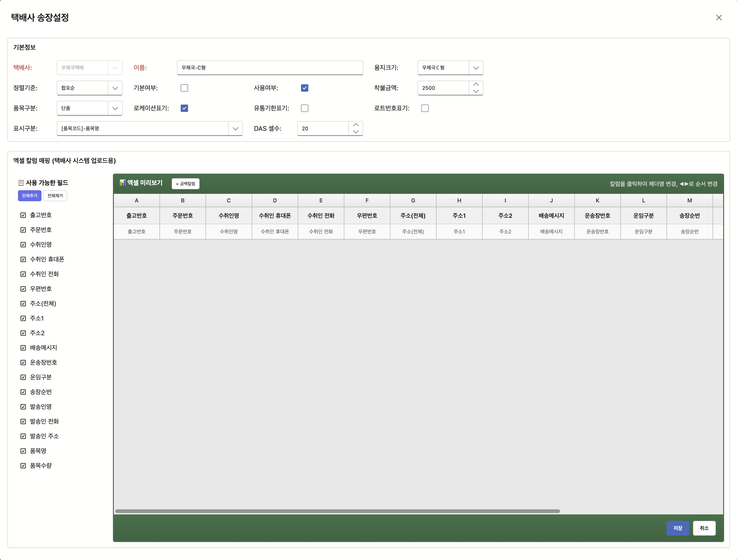Toggle the 송장순번 field checkbox

(23, 392)
